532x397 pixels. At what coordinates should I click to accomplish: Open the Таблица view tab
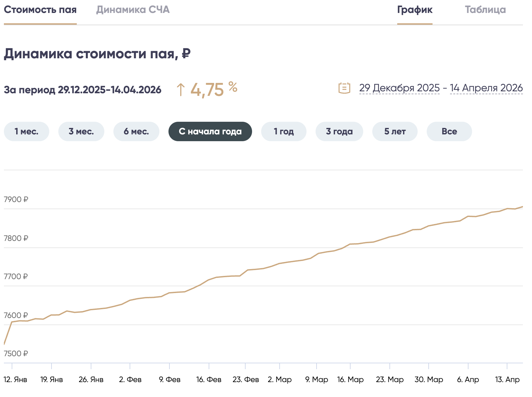pos(485,10)
